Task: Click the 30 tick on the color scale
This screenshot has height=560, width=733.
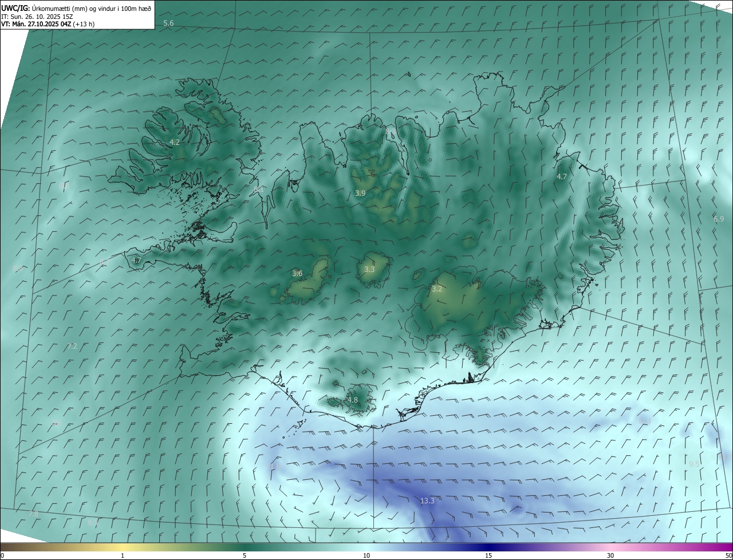Action: (x=610, y=555)
